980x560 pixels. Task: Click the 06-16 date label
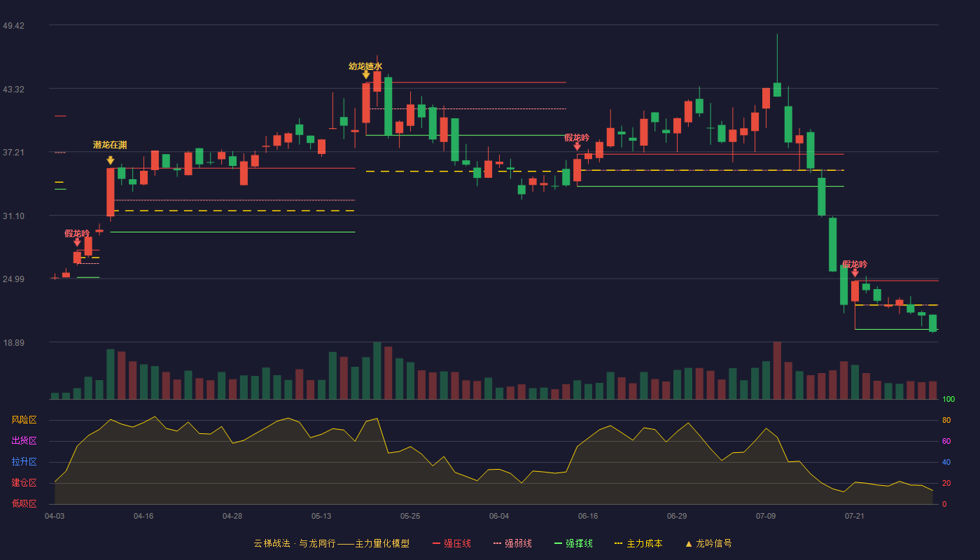pos(588,516)
